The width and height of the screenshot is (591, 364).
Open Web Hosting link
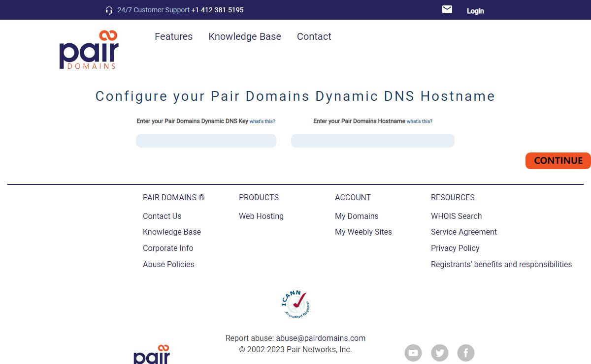[x=261, y=216]
